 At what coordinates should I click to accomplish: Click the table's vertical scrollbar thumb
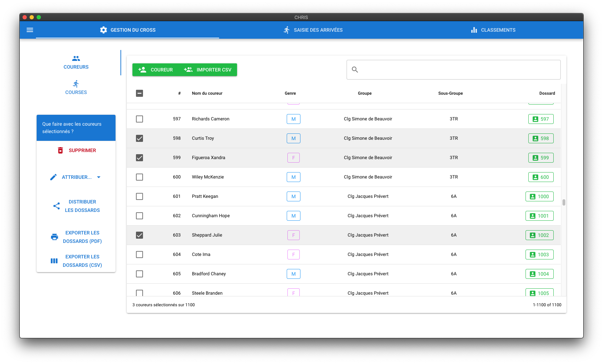564,202
